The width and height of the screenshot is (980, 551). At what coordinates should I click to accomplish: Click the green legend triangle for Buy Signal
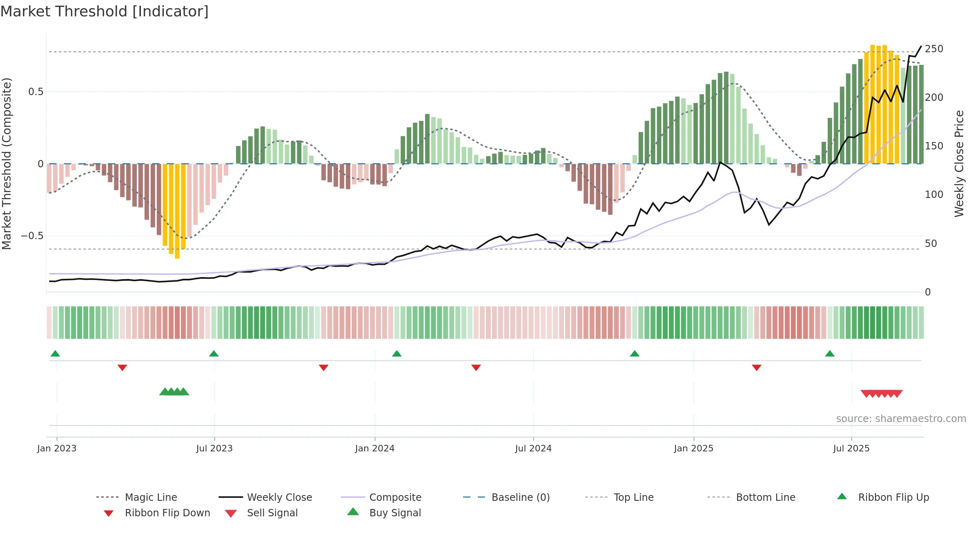pyautogui.click(x=353, y=511)
